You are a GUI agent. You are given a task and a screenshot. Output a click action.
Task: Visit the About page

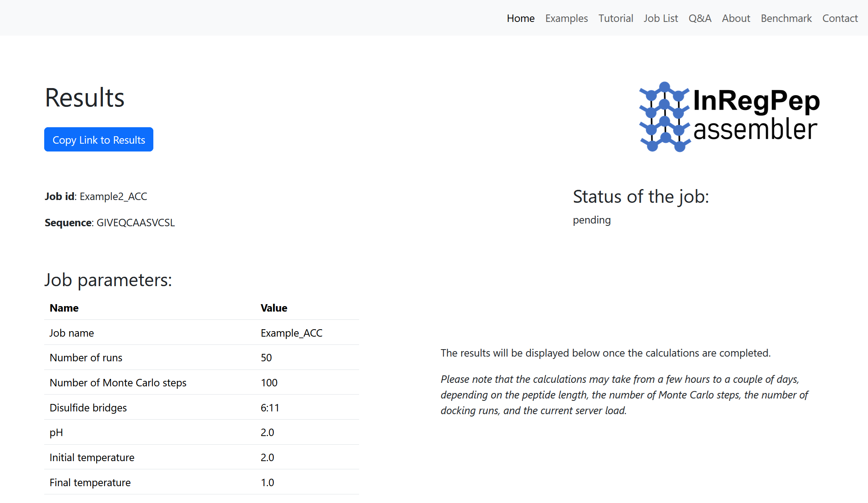coord(736,18)
